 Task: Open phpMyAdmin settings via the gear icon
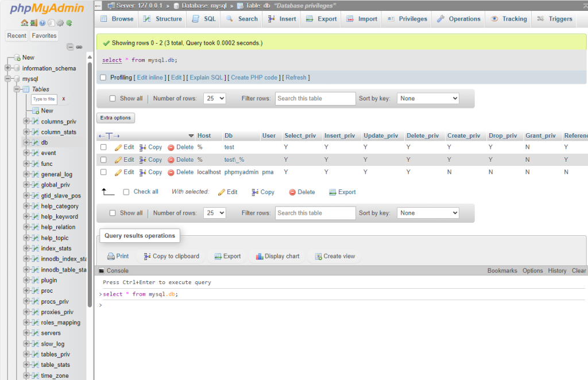(x=60, y=22)
